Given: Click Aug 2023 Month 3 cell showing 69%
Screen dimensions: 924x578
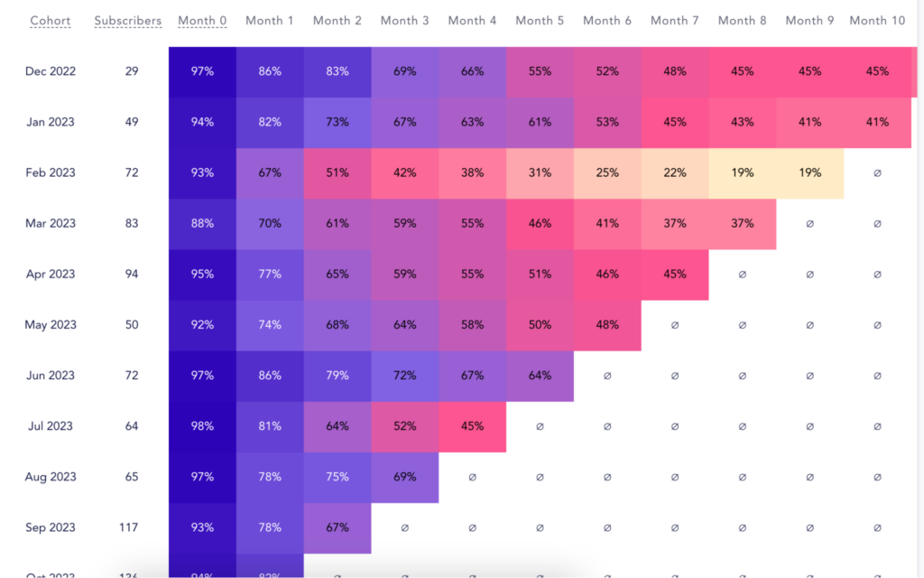Looking at the screenshot, I should click(x=404, y=477).
